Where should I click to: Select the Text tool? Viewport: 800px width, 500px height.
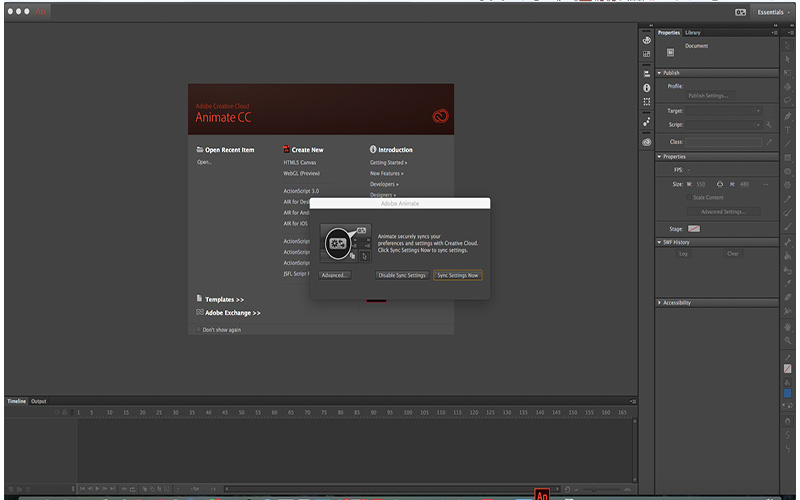(x=787, y=130)
